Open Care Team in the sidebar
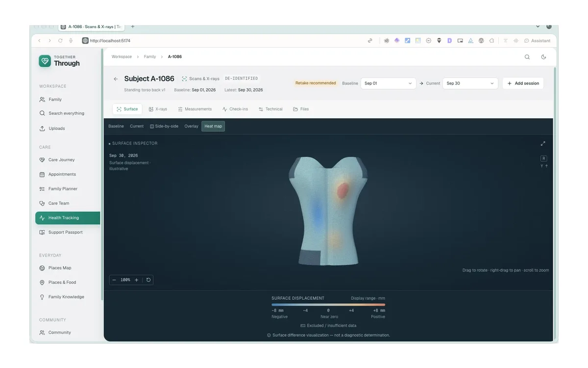 pos(68,203)
